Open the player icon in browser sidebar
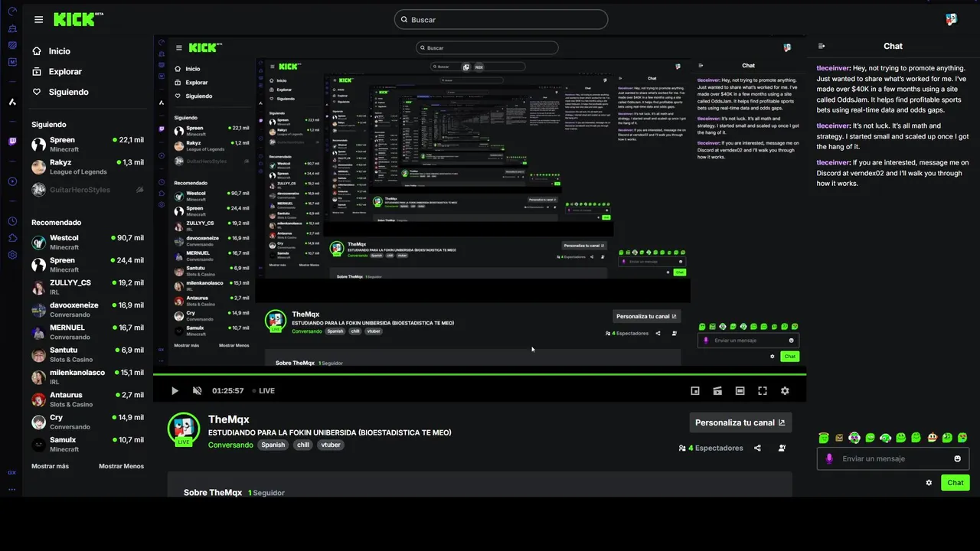This screenshot has height=551, width=980. coord(12,181)
